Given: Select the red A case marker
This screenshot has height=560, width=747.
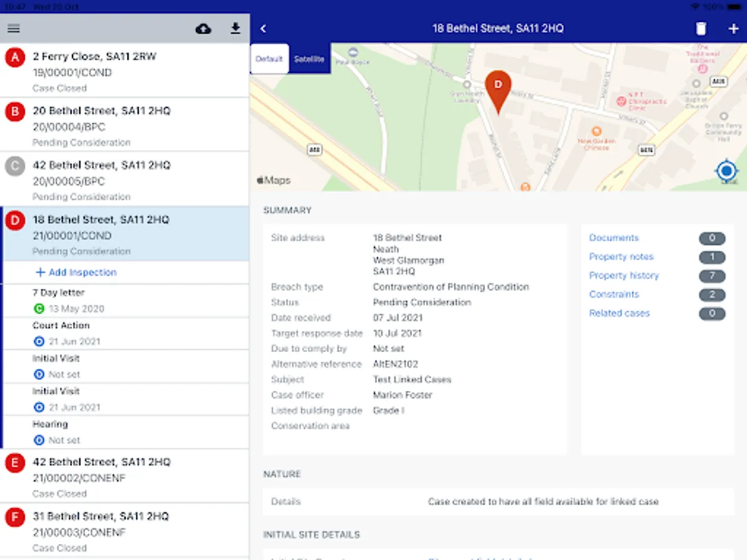Looking at the screenshot, I should pos(15,58).
